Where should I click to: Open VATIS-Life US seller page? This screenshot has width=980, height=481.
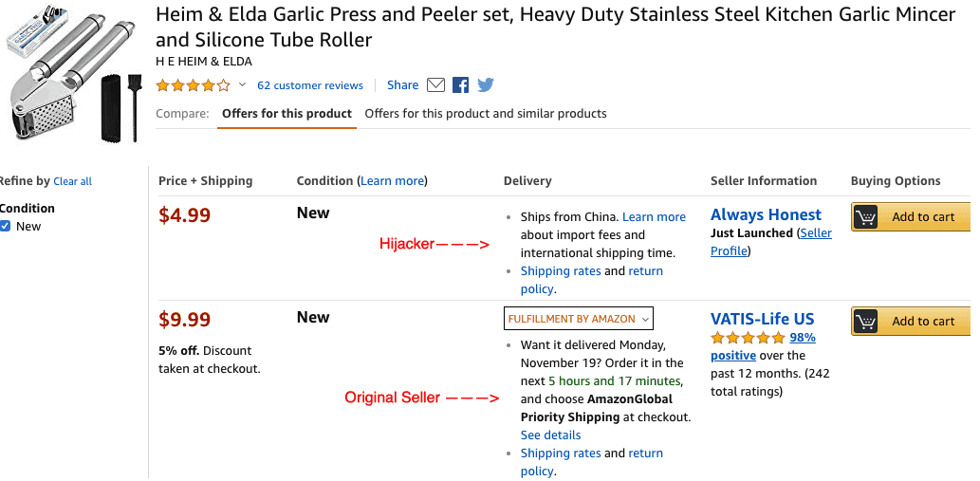coord(762,319)
